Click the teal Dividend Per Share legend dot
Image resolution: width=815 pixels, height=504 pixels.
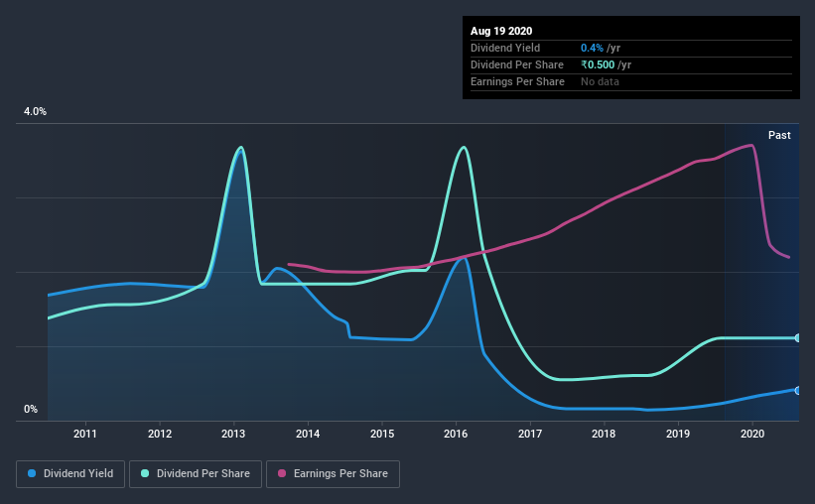[x=145, y=473]
